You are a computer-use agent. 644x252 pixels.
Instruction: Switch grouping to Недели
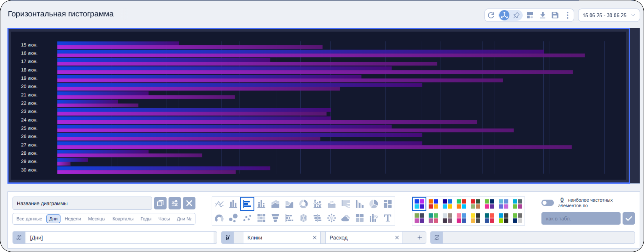[x=73, y=219]
